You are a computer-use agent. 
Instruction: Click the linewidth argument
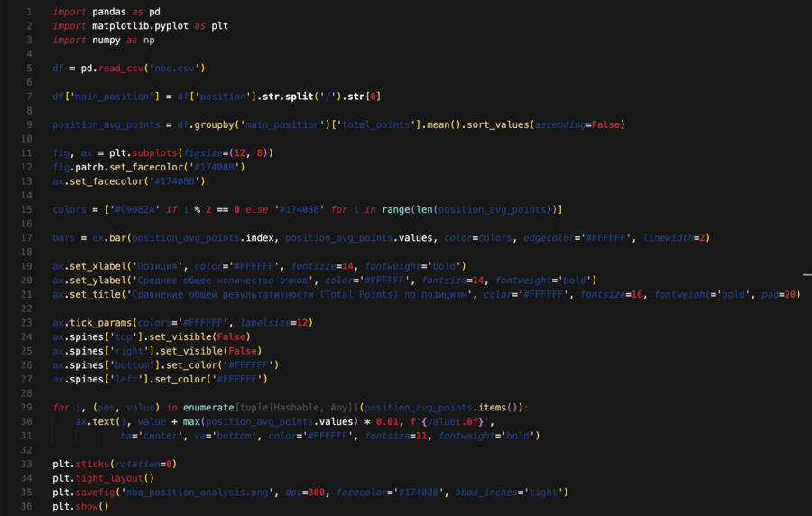668,237
